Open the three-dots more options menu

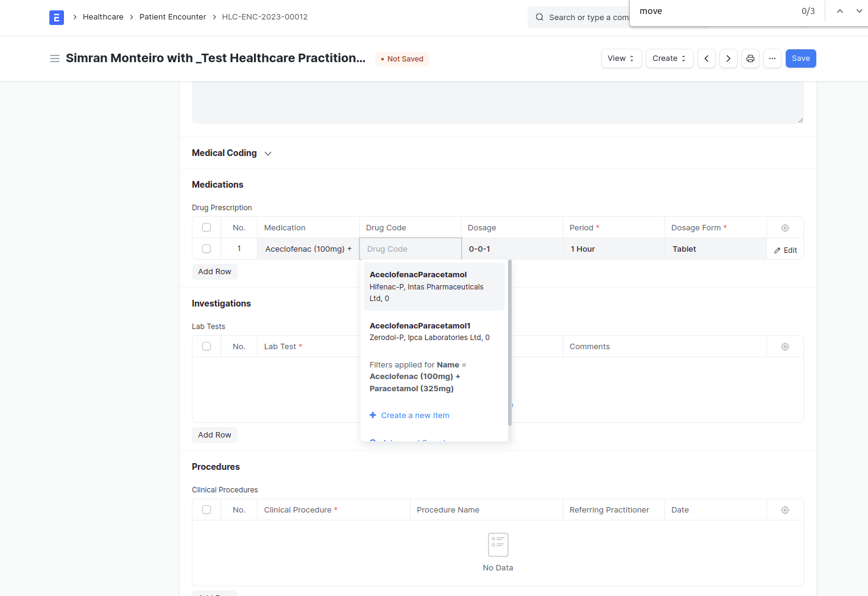click(x=772, y=59)
